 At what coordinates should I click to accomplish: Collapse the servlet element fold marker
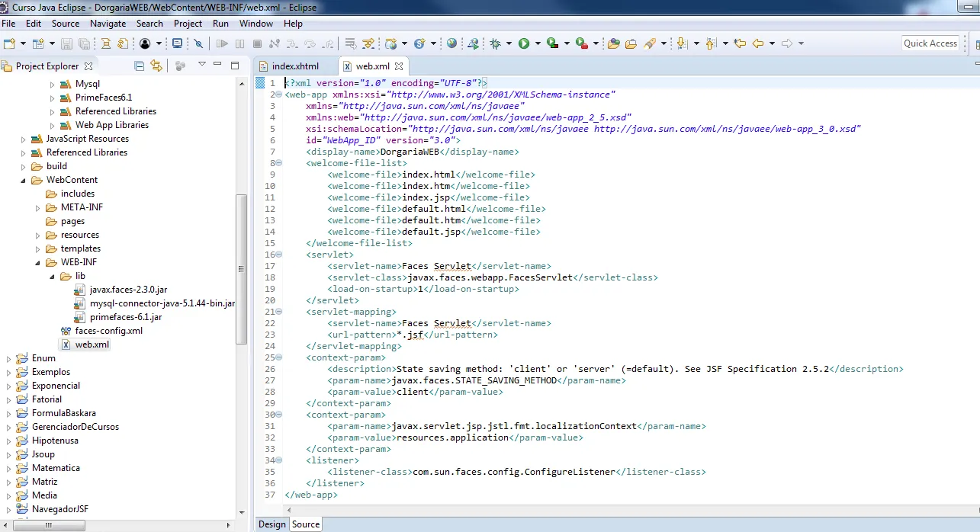278,255
